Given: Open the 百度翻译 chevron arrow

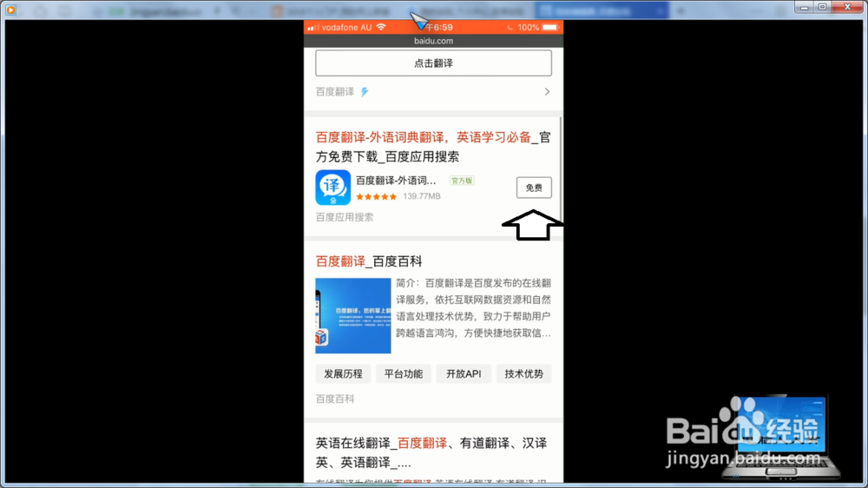Looking at the screenshot, I should click(547, 92).
